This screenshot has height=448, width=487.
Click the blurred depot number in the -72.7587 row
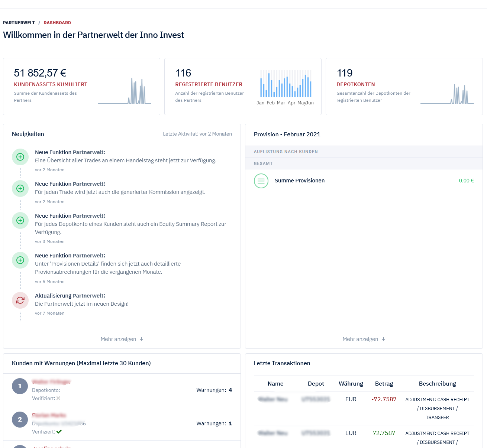pyautogui.click(x=316, y=399)
